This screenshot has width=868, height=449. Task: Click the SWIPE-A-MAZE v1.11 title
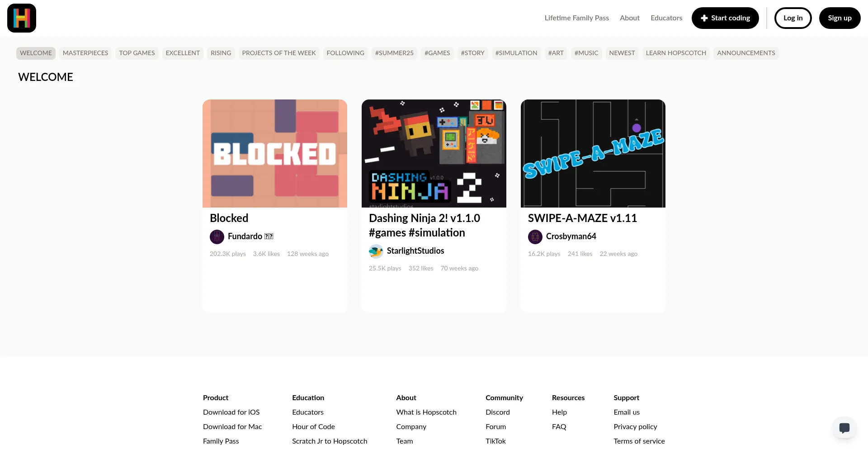(582, 218)
